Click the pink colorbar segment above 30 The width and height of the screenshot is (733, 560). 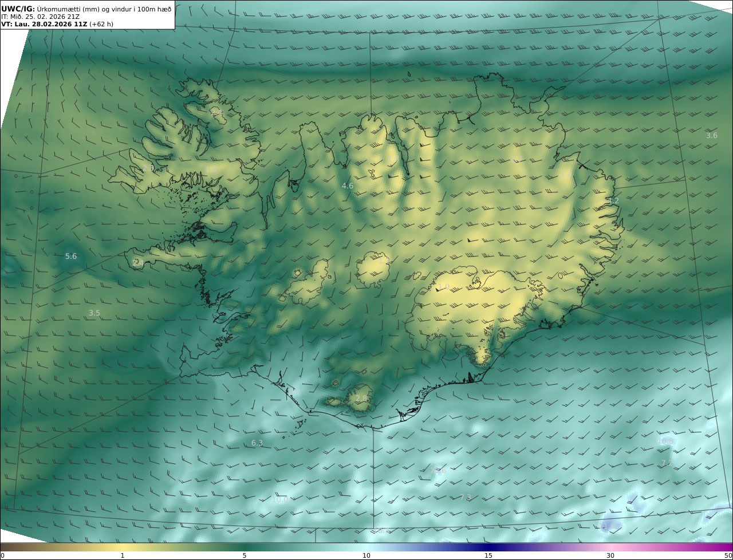pos(610,547)
